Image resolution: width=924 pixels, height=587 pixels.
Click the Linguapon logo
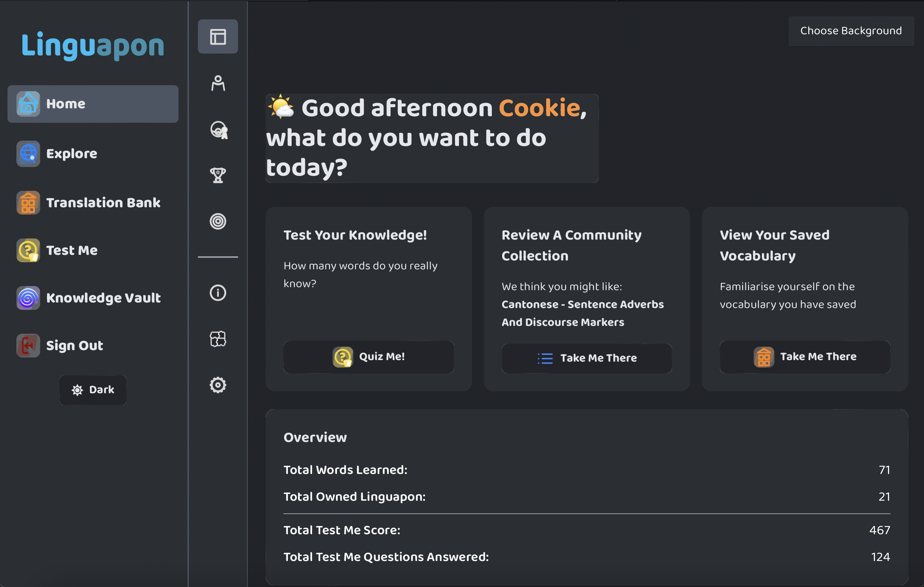tap(93, 45)
